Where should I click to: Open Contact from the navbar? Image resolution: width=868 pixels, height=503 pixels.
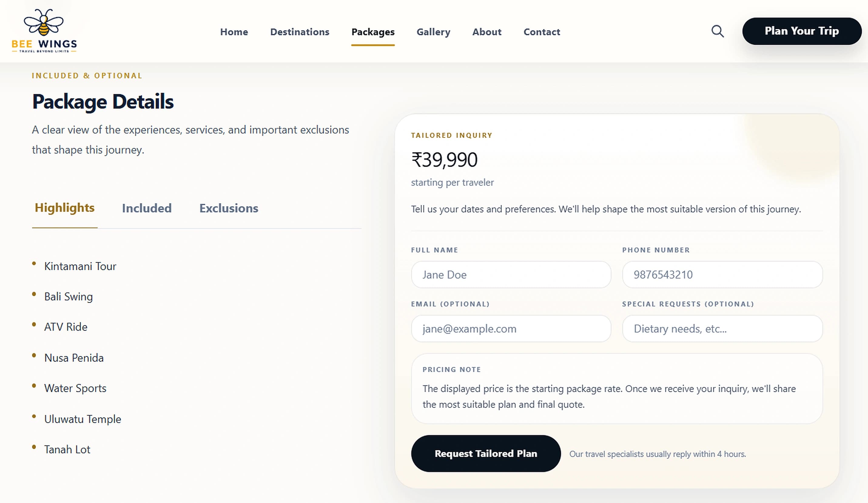[x=542, y=32]
